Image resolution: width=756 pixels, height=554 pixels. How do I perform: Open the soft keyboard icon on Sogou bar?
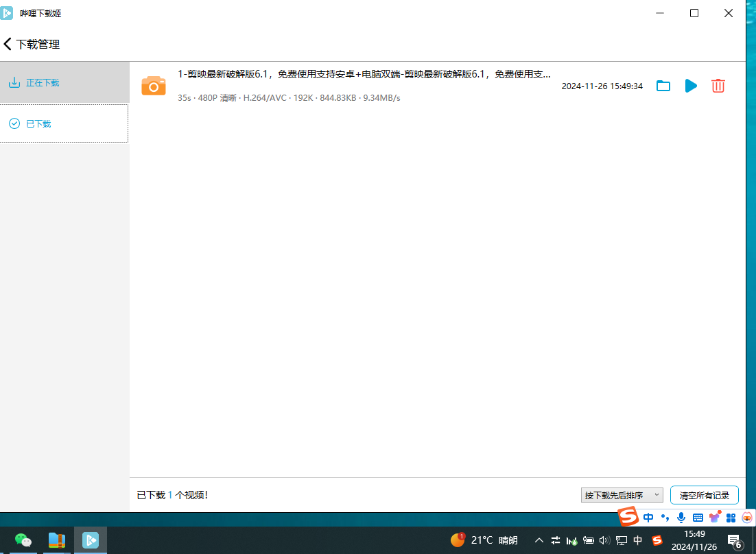pos(698,518)
